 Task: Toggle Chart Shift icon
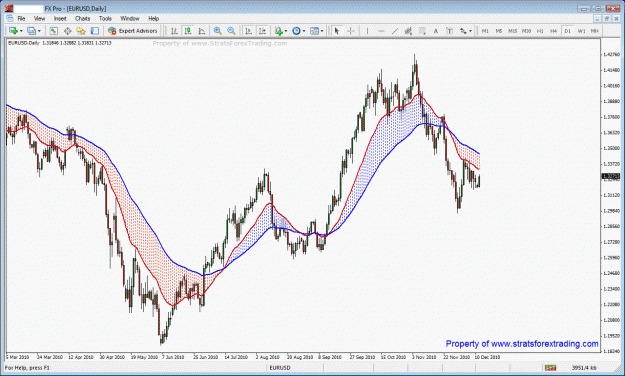coord(262,31)
